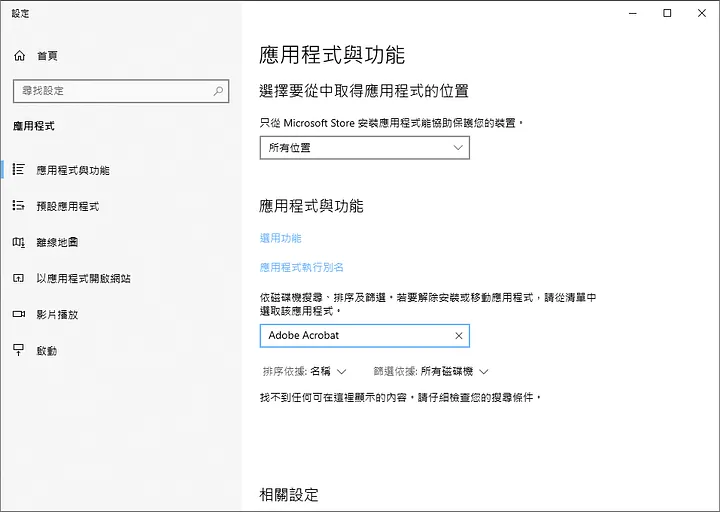Click the Adobe Acrobat app search field

coord(365,336)
